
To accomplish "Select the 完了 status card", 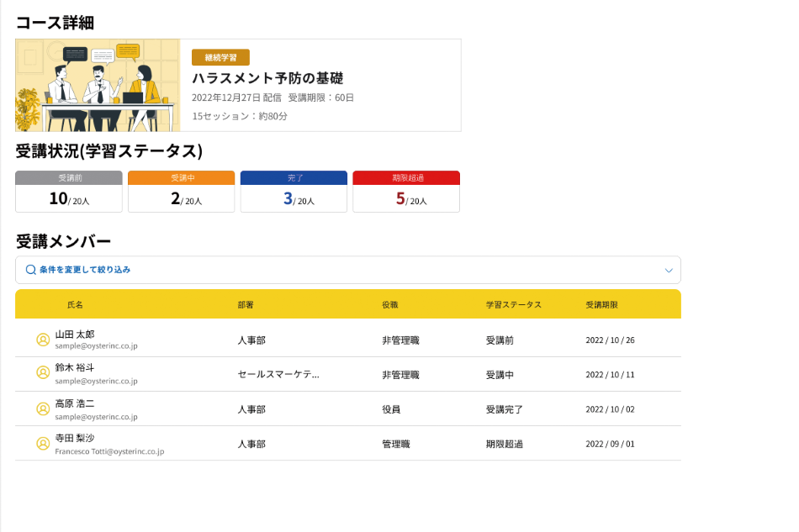I will click(x=294, y=192).
